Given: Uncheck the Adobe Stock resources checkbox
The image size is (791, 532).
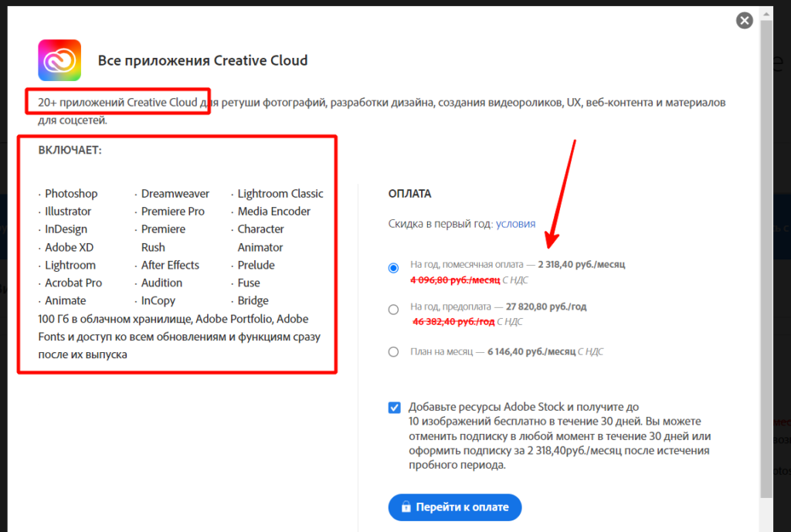Looking at the screenshot, I should point(395,408).
